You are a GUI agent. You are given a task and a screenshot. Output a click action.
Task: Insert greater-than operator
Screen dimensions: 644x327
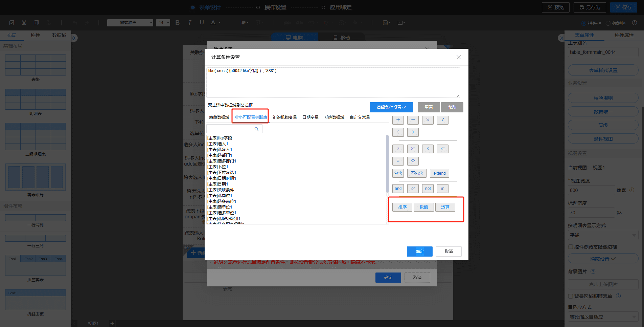(398, 149)
